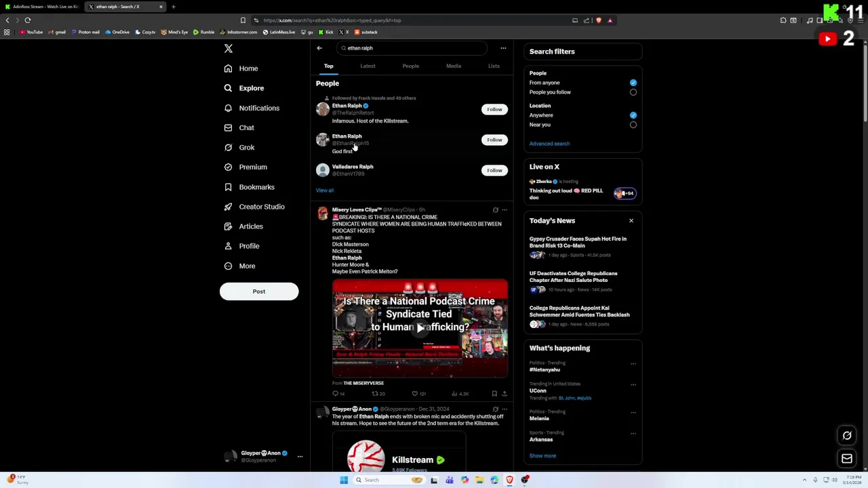Screen dimensions: 868x488
Task: Open Home in the X sidebar
Action: [241, 68]
